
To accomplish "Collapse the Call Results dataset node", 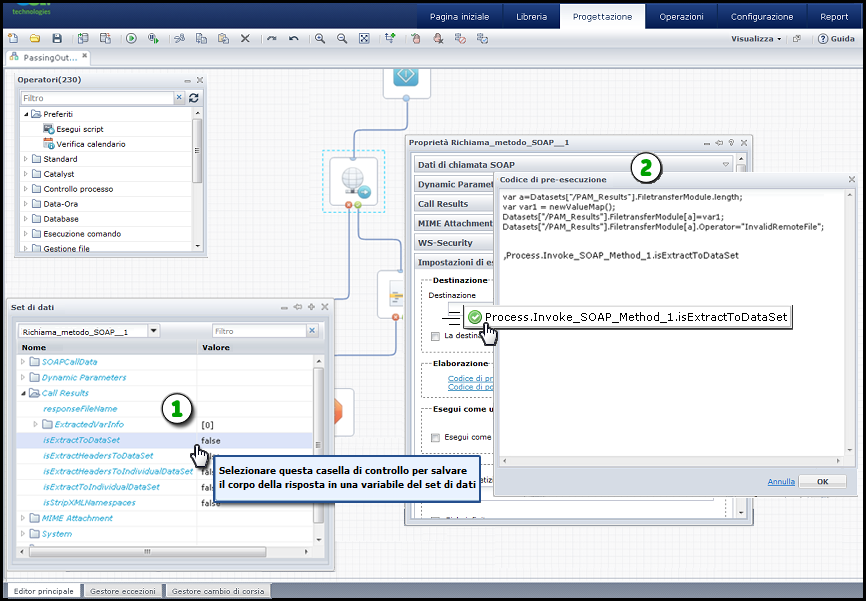I will pyautogui.click(x=22, y=393).
